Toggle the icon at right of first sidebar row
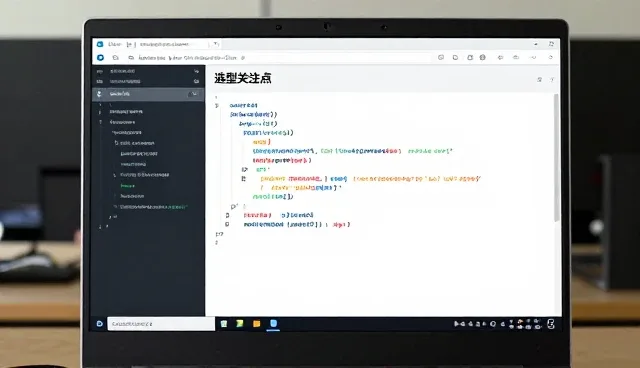 (196, 71)
